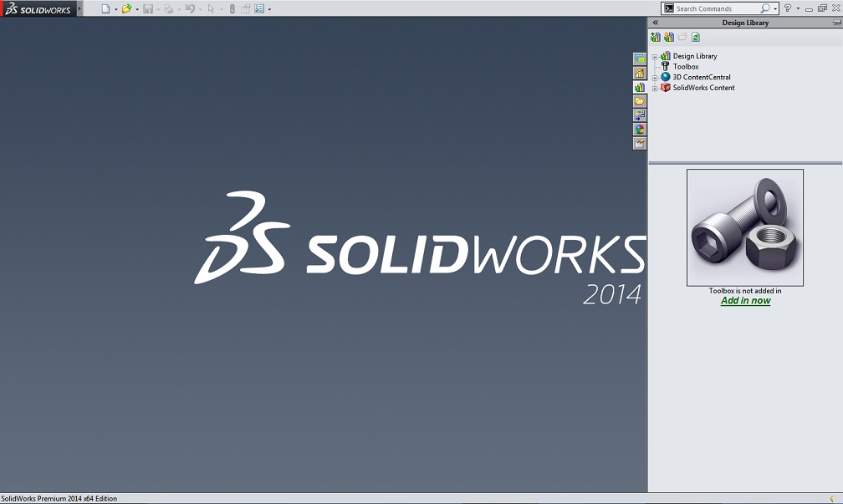The width and height of the screenshot is (843, 504).
Task: Click the Add to Library icon
Action: point(656,37)
